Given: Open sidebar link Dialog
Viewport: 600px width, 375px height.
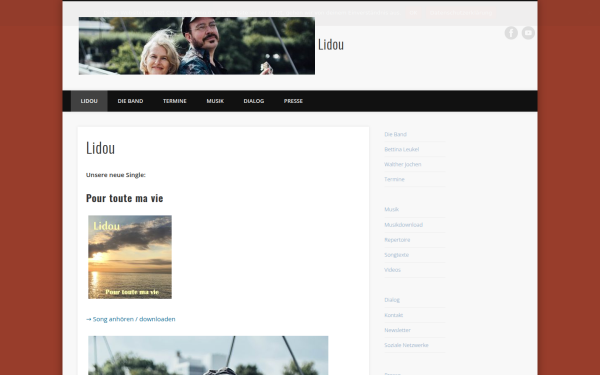Looking at the screenshot, I should click(392, 300).
